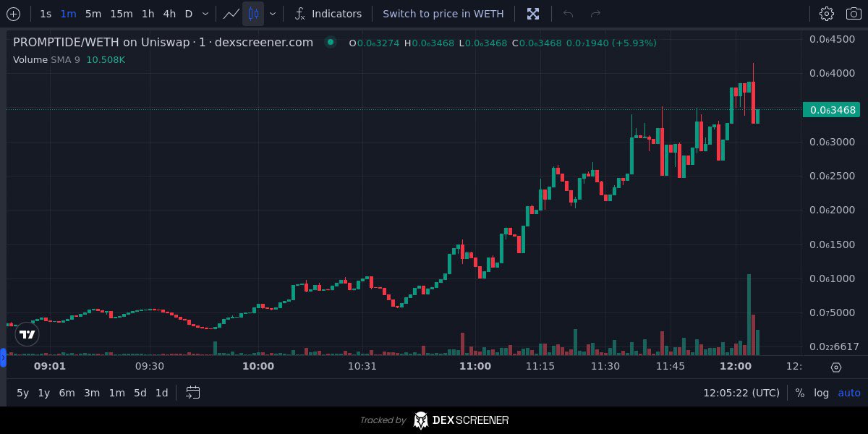
Task: Click the PROMPTIDE/WETH symbol title
Action: point(163,42)
